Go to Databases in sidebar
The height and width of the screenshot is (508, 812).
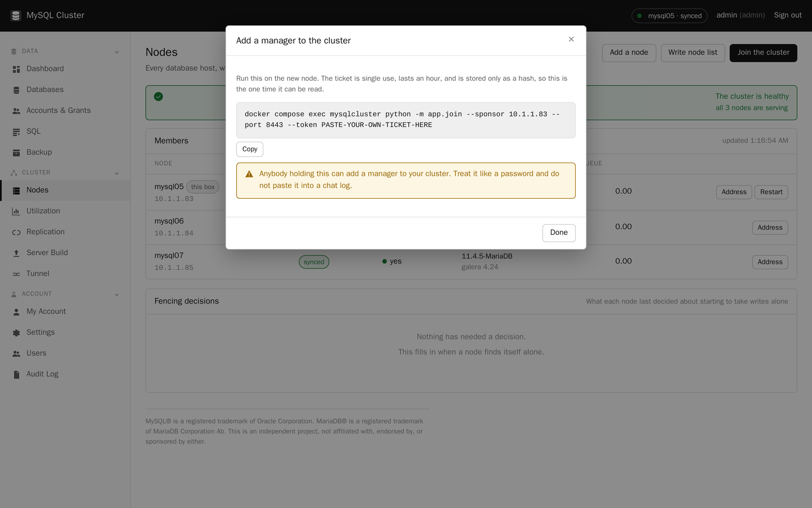pyautogui.click(x=65, y=90)
